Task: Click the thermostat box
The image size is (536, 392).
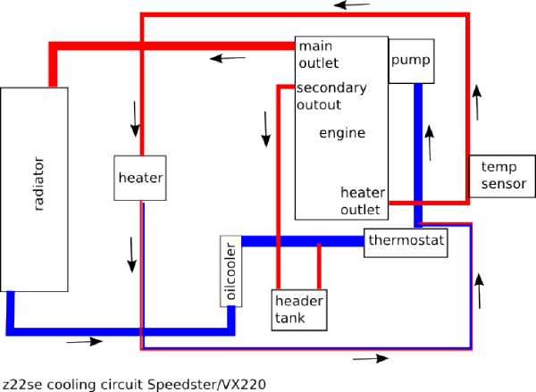Action: tap(406, 243)
